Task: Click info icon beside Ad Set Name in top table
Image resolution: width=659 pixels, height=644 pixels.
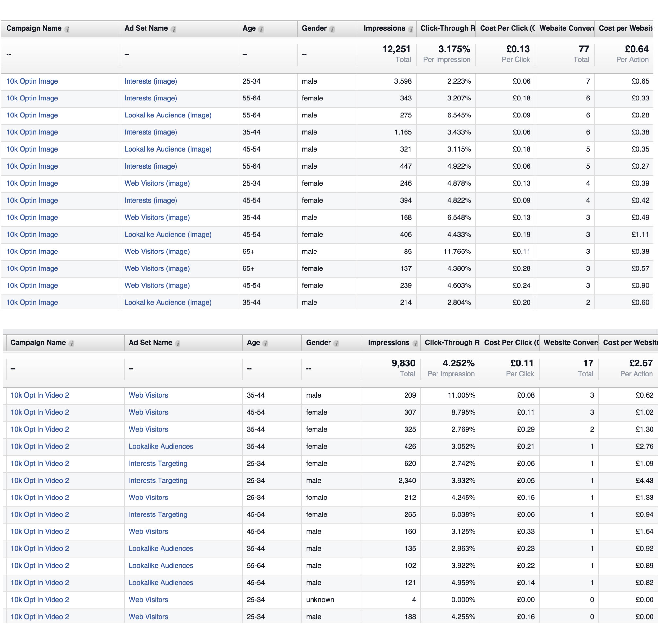Action: 173,29
